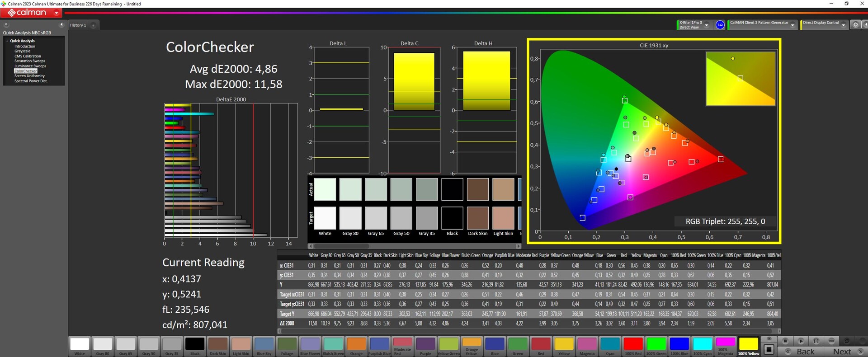Add a new history tab with plus icon
This screenshot has width=868, height=357.
[94, 25]
